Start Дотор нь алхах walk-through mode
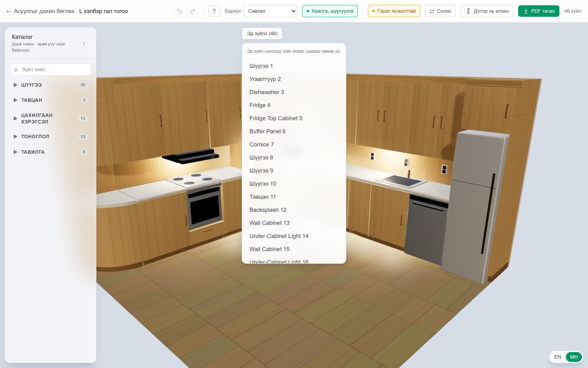 click(487, 11)
